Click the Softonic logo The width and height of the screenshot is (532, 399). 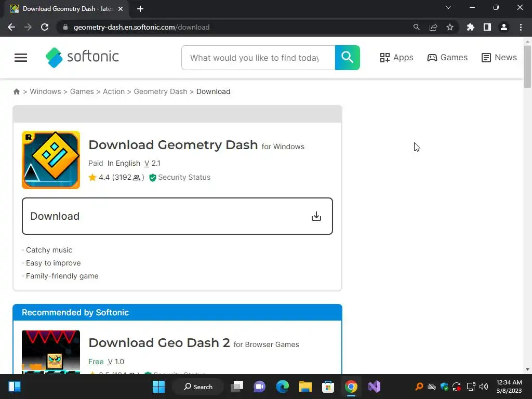click(x=82, y=57)
